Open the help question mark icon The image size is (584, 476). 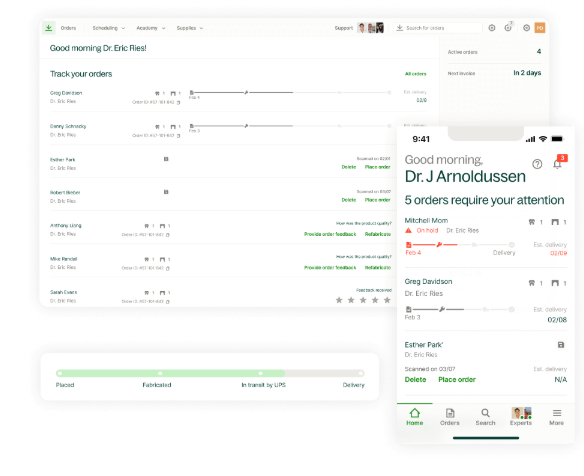tap(537, 164)
